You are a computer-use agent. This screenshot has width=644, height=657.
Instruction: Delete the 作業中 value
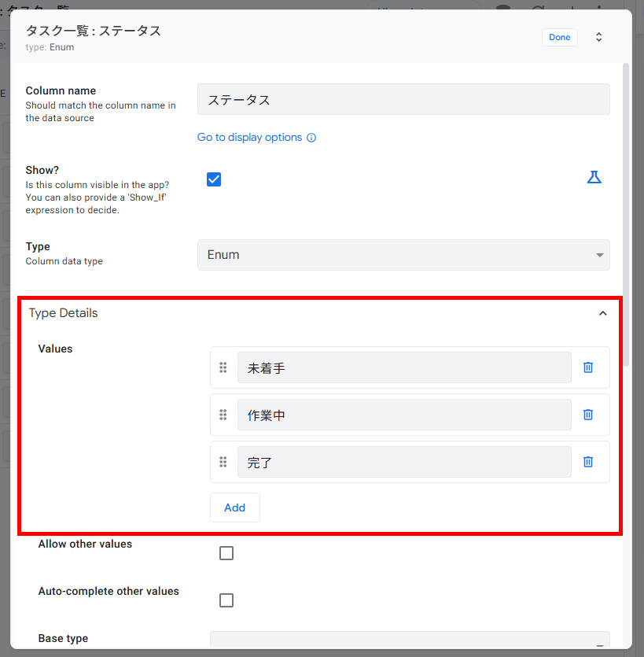[x=588, y=415]
